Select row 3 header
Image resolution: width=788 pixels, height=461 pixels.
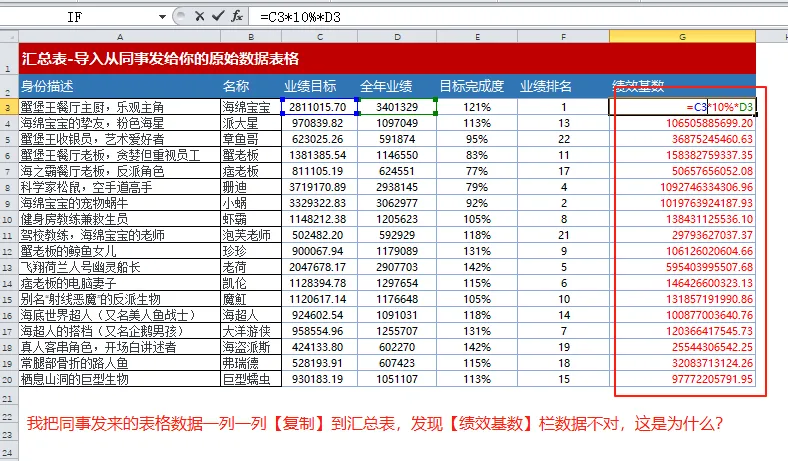pos(9,107)
